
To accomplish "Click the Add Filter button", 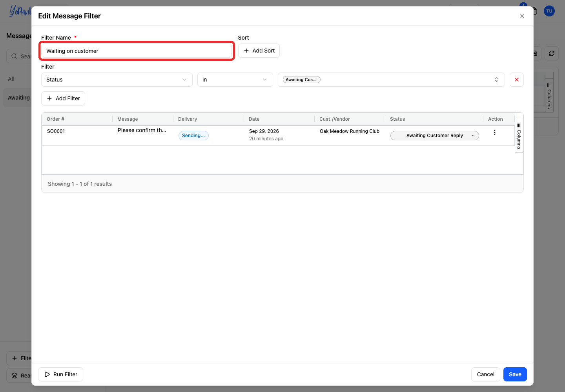I will (x=63, y=98).
